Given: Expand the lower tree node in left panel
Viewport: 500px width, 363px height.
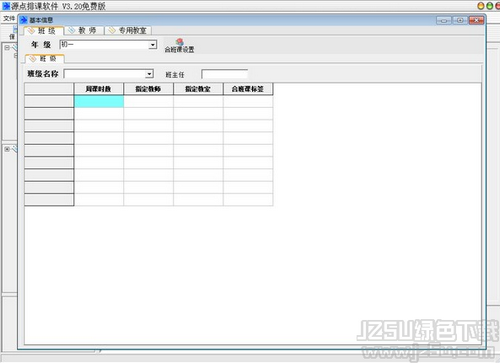Looking at the screenshot, I should (x=7, y=149).
